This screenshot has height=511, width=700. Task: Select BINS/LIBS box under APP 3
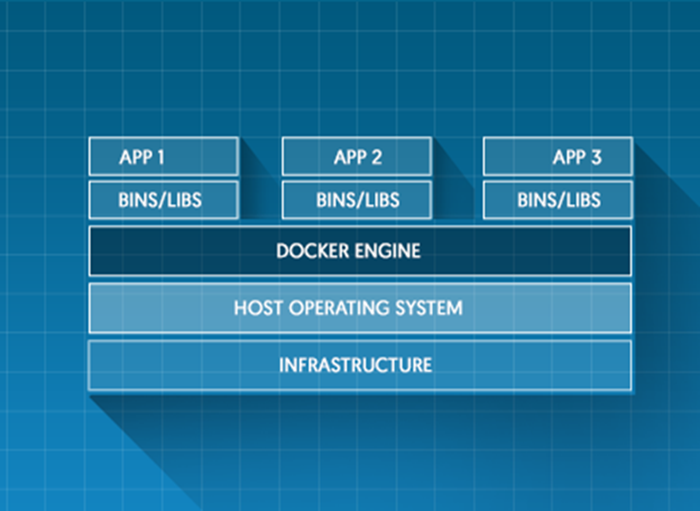pos(558,200)
